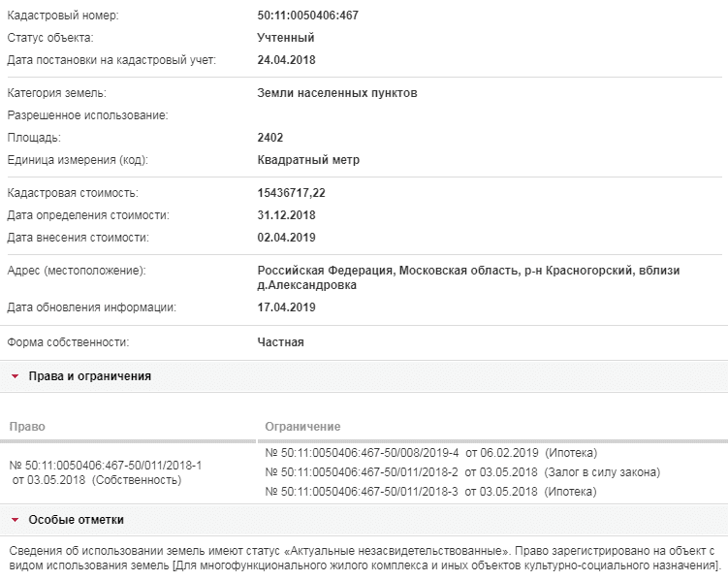The image size is (728, 581).
Task: Click the Ограничение column header
Action: point(302,427)
